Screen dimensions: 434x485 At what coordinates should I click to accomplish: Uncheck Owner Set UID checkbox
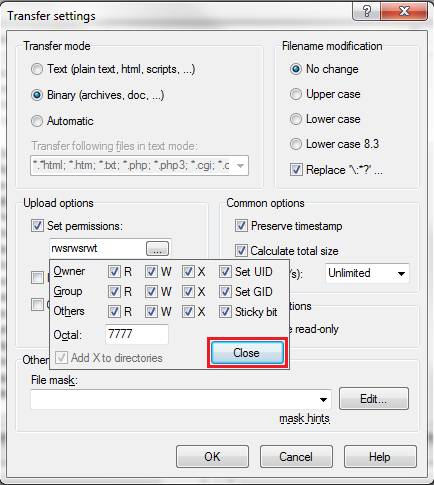(x=225, y=272)
